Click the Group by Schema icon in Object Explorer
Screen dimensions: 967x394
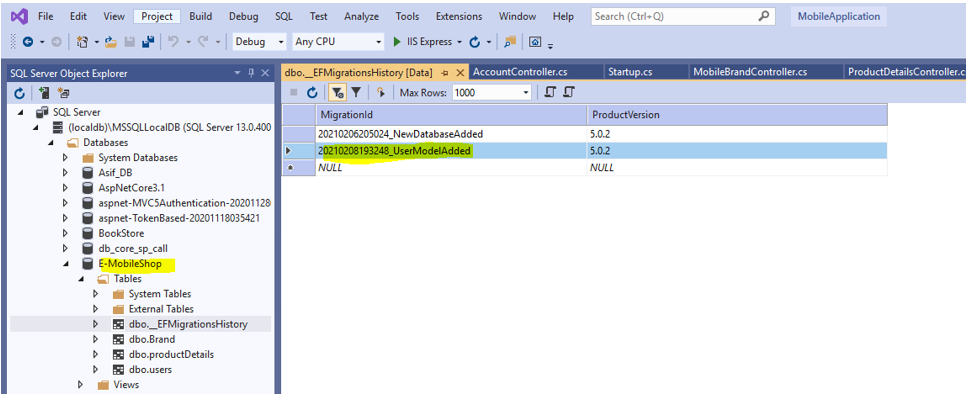point(64,93)
